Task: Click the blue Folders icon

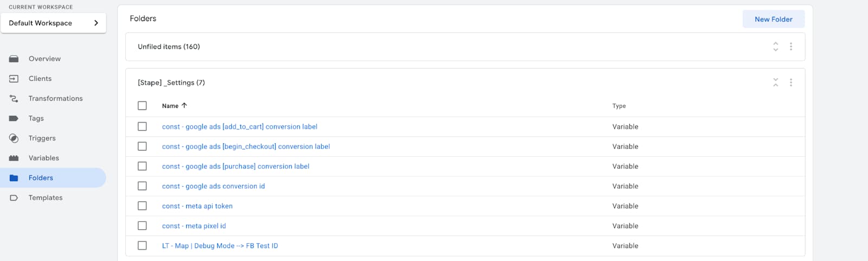Action: (14, 178)
